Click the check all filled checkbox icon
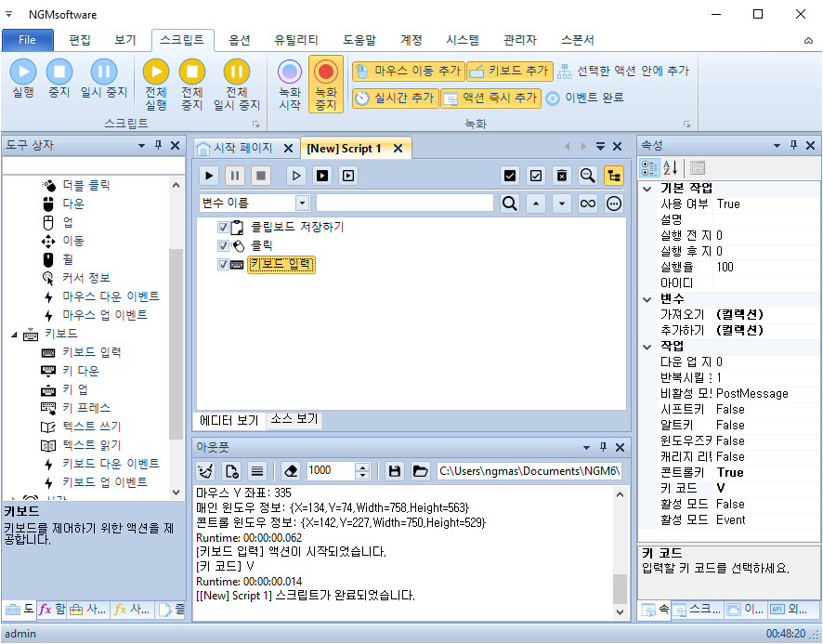The width and height of the screenshot is (823, 644). pyautogui.click(x=510, y=176)
